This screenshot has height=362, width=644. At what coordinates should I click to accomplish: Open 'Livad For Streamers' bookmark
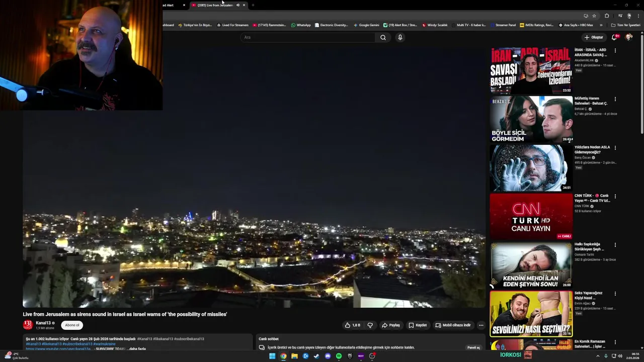pyautogui.click(x=232, y=25)
